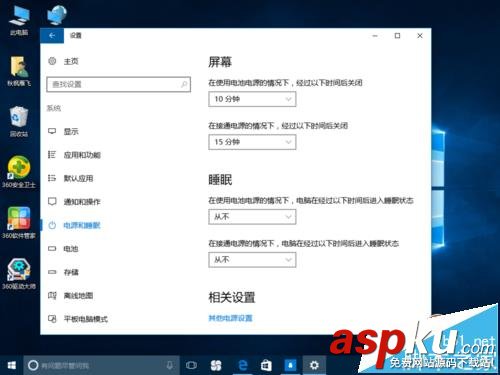
Task: Open the plugged-in sleep 从不 dropdown
Action: point(252,259)
